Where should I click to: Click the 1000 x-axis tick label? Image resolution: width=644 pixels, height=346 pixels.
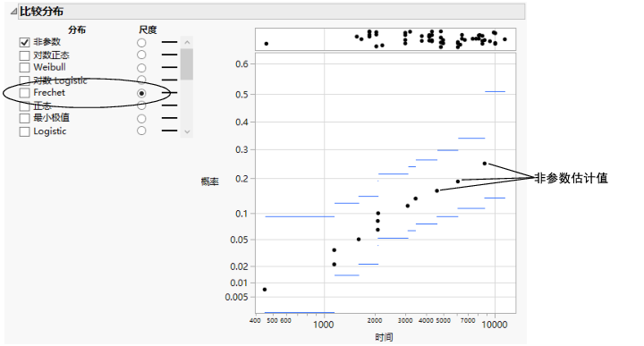coord(324,325)
